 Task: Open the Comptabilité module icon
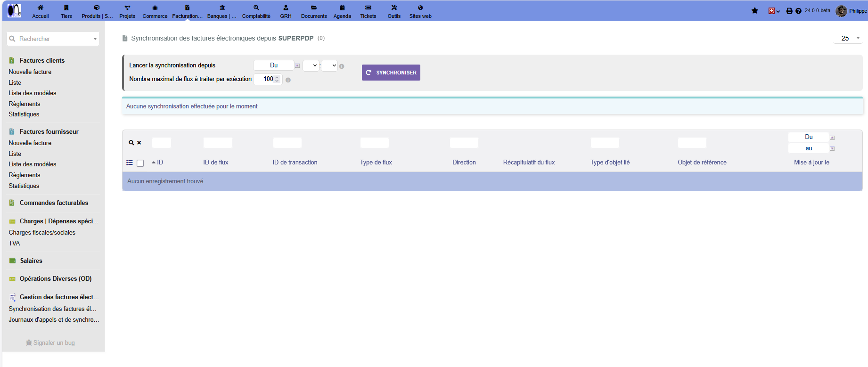point(256,8)
